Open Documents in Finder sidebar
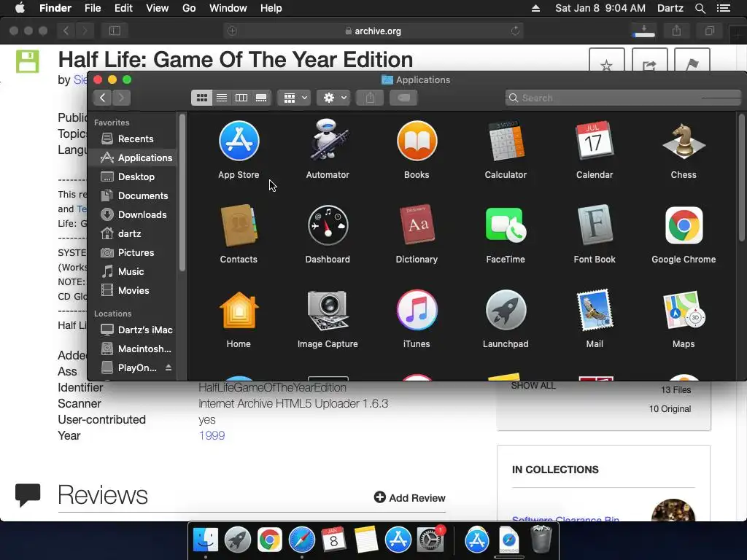The image size is (747, 560). pyautogui.click(x=133, y=195)
